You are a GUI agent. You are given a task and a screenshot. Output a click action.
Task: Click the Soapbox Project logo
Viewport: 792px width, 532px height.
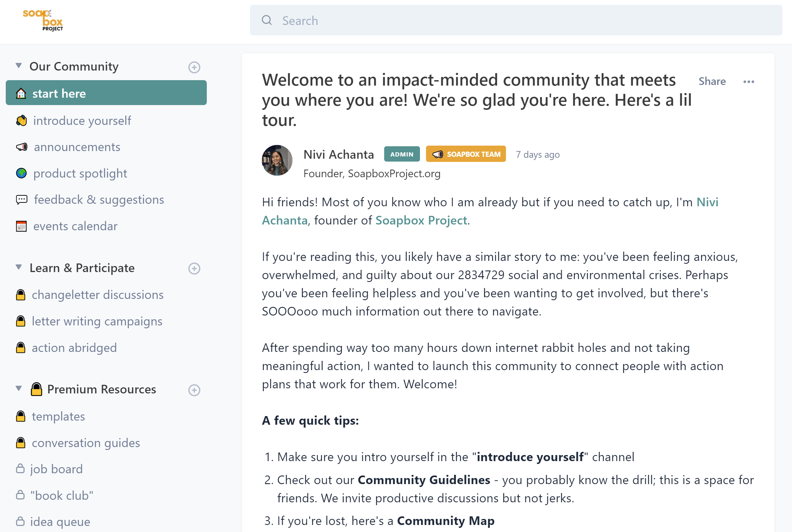coord(43,20)
